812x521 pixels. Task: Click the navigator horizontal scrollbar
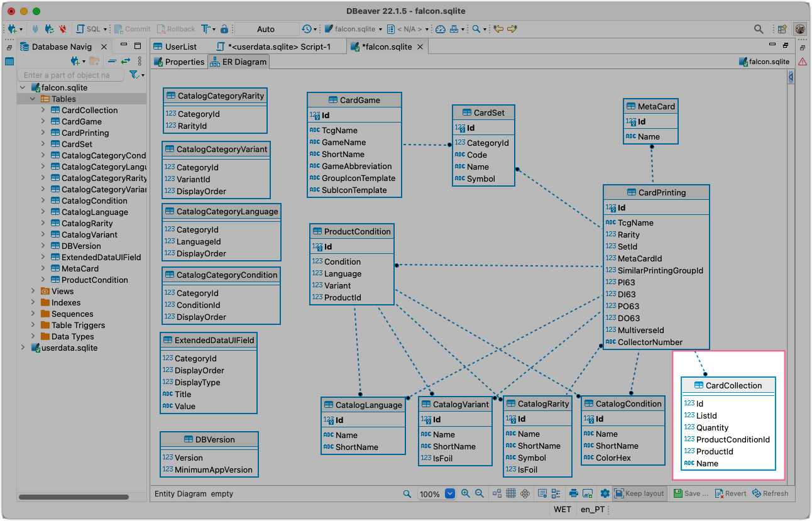click(x=74, y=496)
